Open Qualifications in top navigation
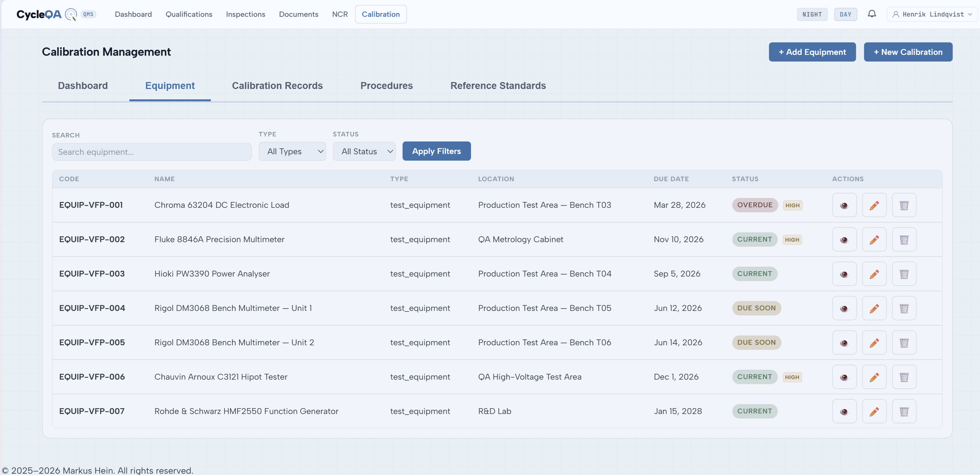The width and height of the screenshot is (980, 475). 189,14
